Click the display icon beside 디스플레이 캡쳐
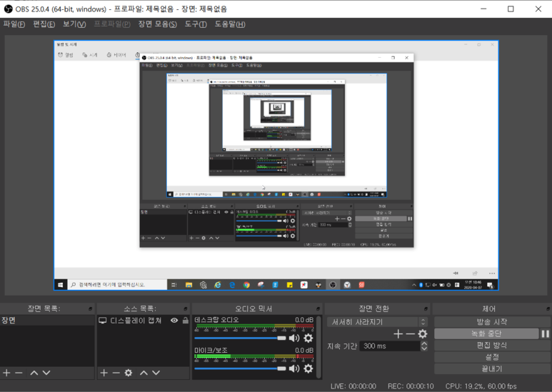This screenshot has height=392, width=552. tap(102, 320)
